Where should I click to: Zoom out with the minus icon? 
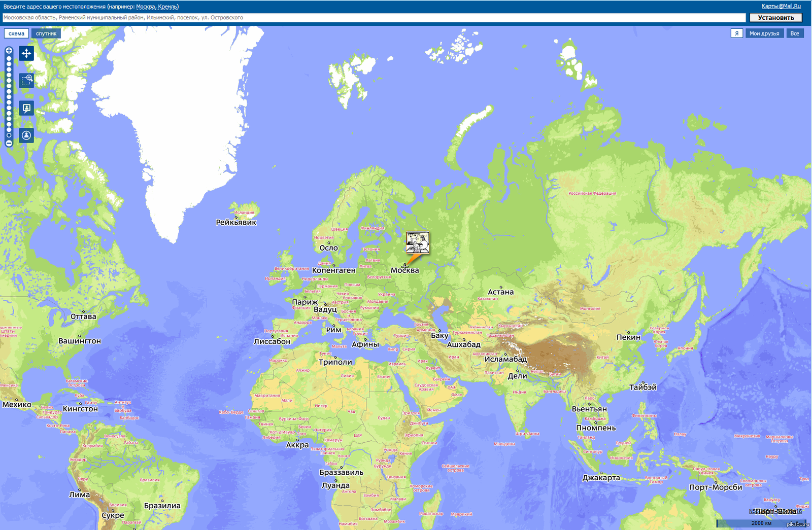(x=9, y=144)
